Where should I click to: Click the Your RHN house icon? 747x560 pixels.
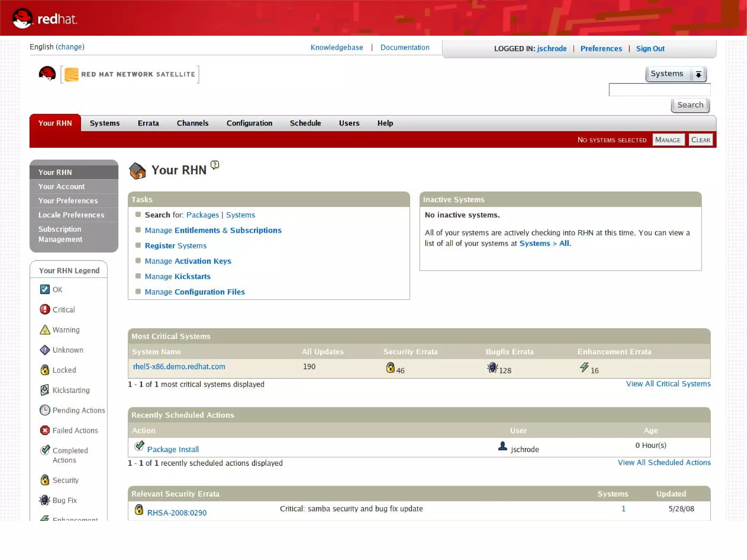[138, 171]
